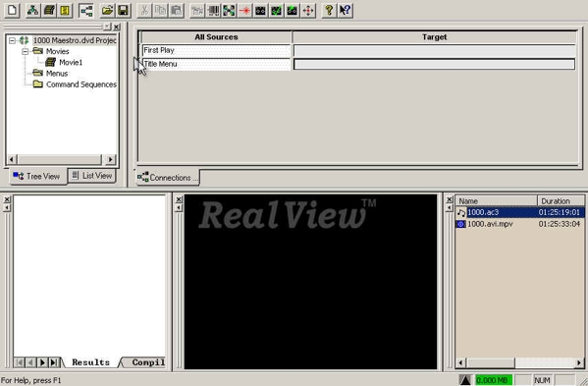Close the RealView preview panel
Screen dimensions: 588x386
[179, 199]
